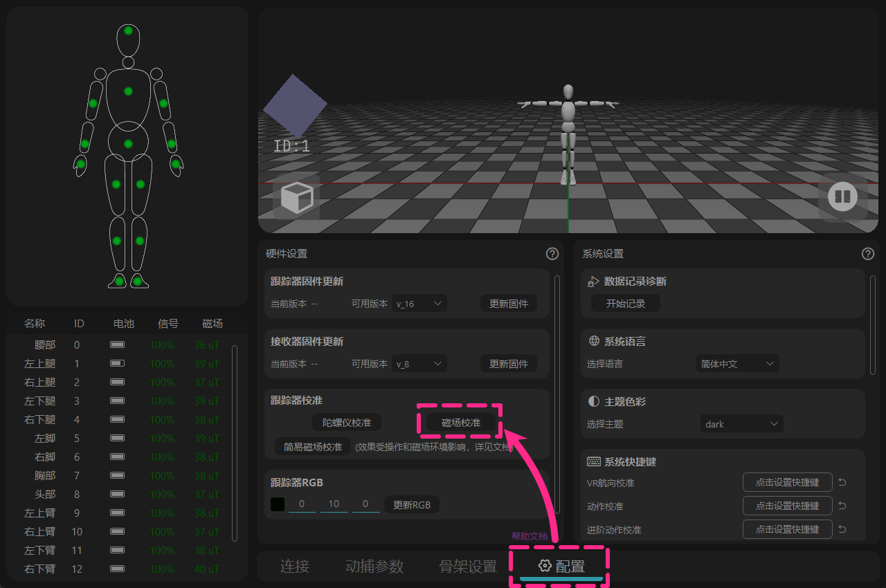Click the black RGB color swatch
Viewport: 886px width, 588px height.
click(278, 504)
